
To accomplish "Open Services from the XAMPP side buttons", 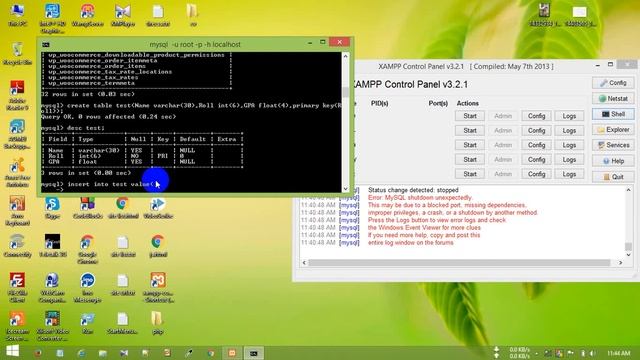I will pyautogui.click(x=613, y=145).
